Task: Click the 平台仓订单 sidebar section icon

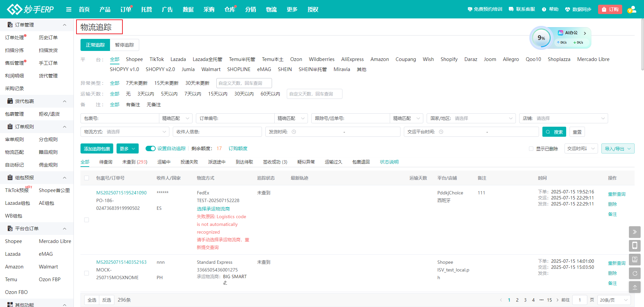Action: pyautogui.click(x=10, y=229)
